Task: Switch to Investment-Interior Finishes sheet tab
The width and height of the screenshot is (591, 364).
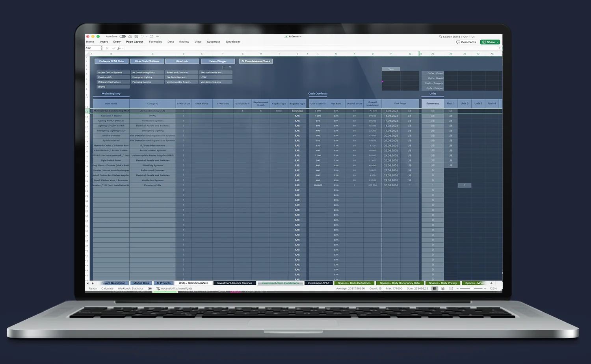Action: point(234,283)
